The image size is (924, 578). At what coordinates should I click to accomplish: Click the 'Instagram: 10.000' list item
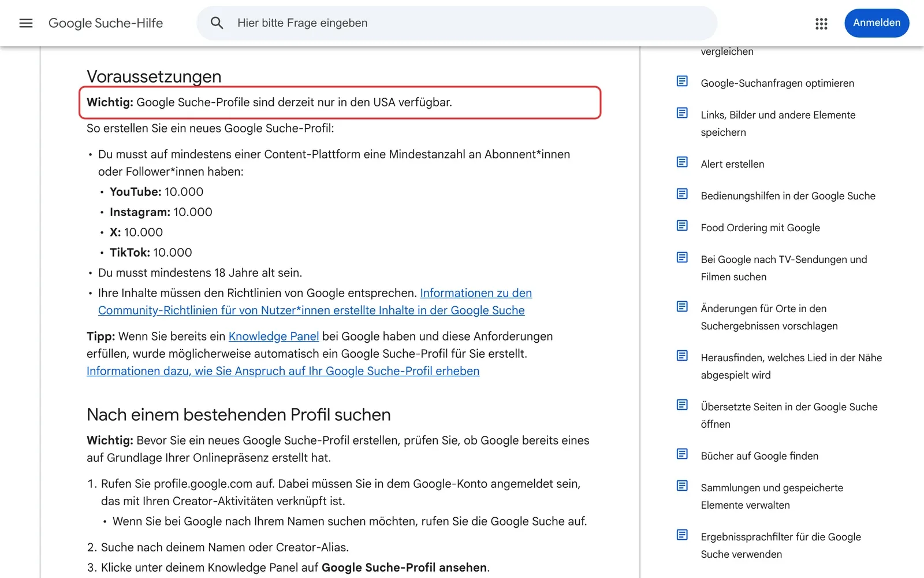[161, 212]
